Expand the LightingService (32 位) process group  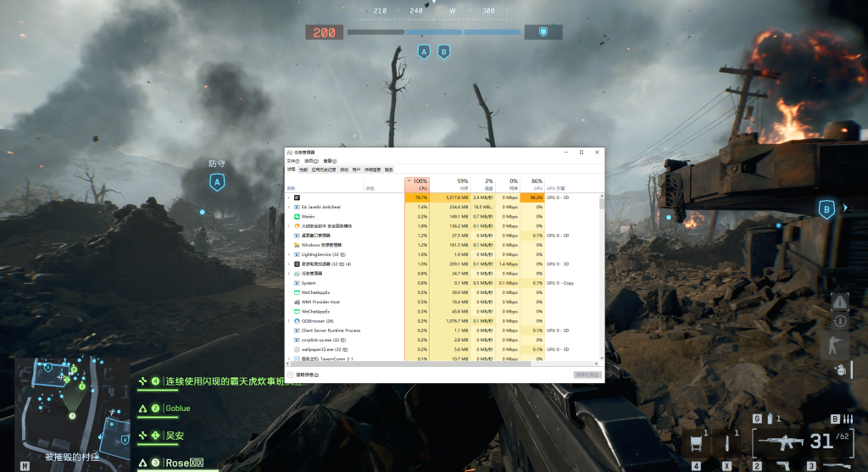click(289, 254)
